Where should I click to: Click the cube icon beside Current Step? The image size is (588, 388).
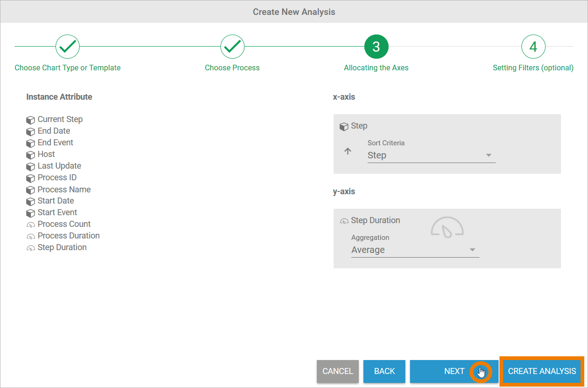[x=31, y=120]
